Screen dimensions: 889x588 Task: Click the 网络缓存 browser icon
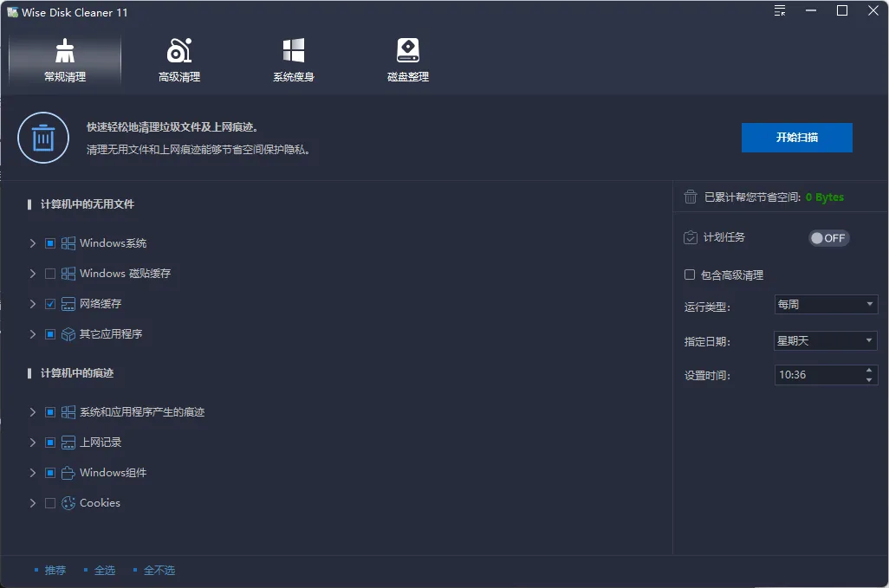(68, 304)
